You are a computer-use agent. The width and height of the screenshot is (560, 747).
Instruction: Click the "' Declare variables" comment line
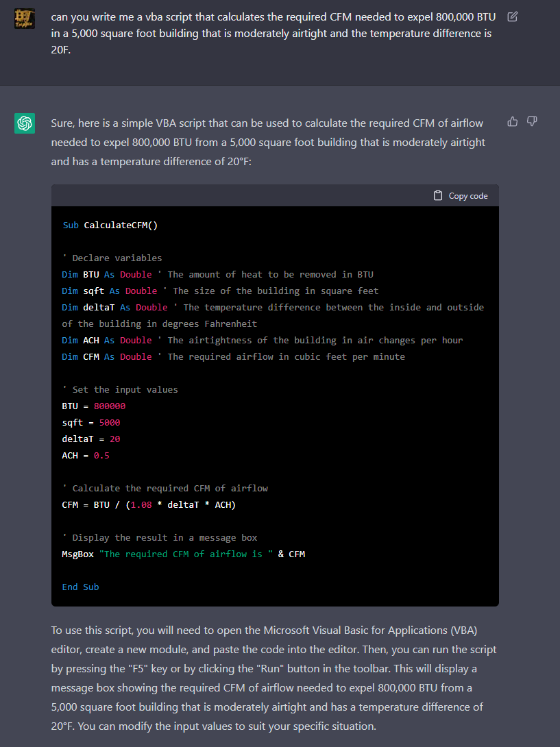pos(112,258)
